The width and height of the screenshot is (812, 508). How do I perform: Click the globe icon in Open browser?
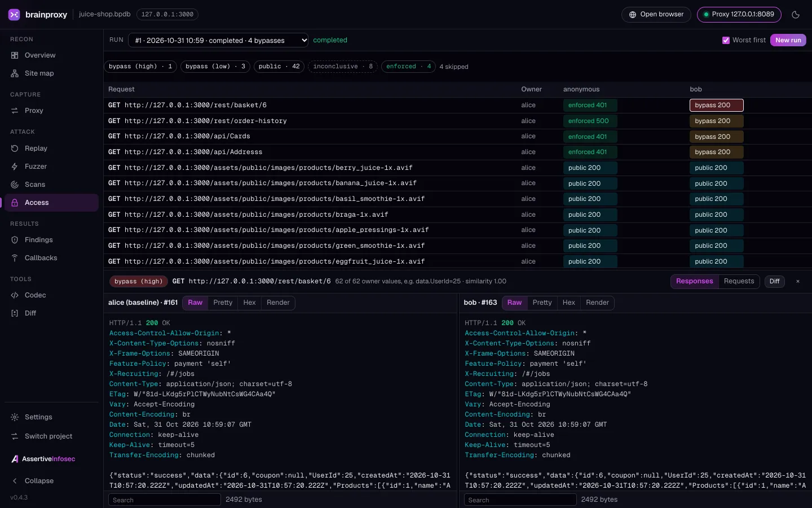tap(633, 15)
